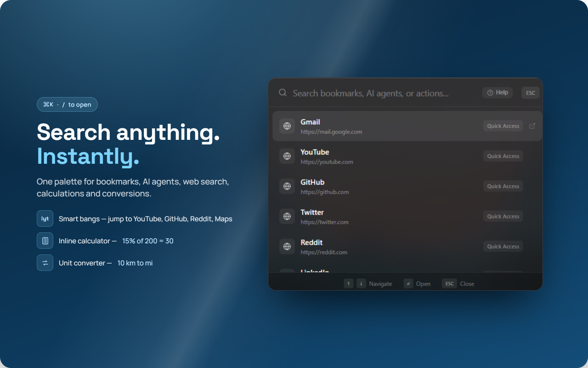
Task: Click the https://github.com URL
Action: [324, 192]
